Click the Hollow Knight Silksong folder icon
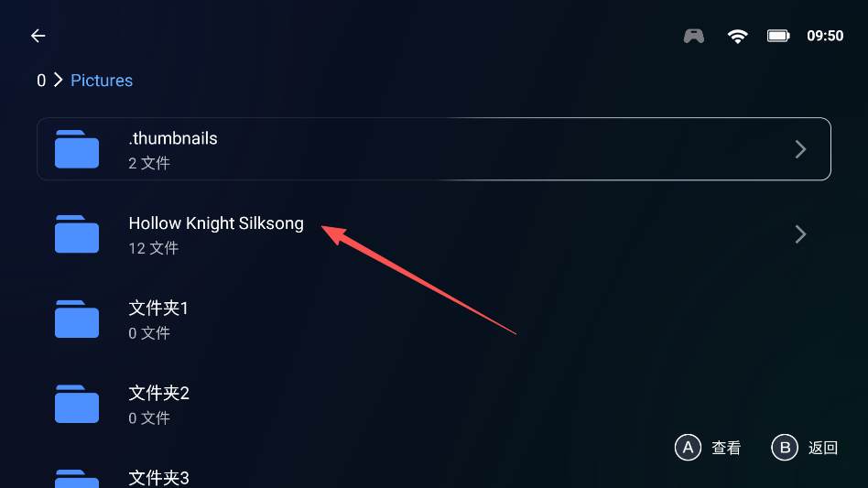The height and width of the screenshot is (488, 868). pos(77,234)
